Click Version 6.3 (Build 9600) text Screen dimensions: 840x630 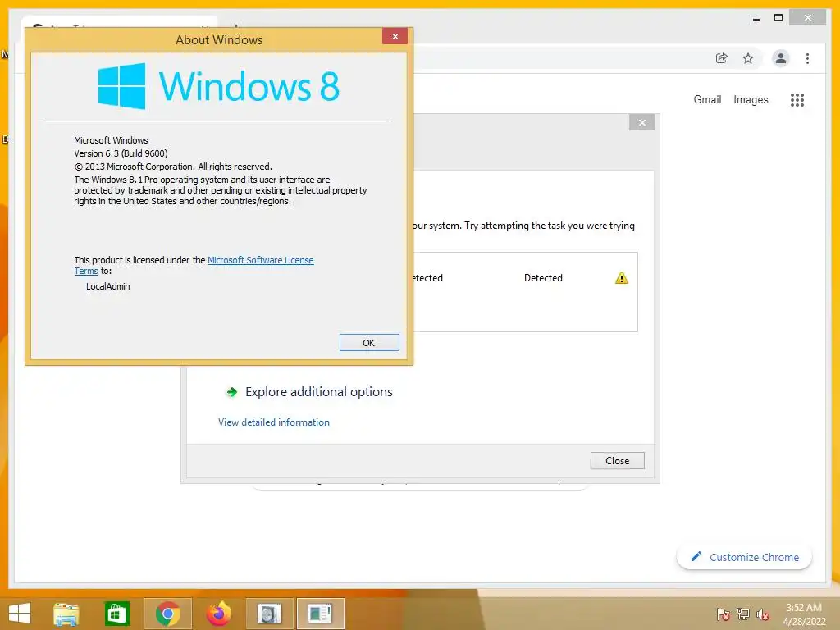tap(121, 153)
